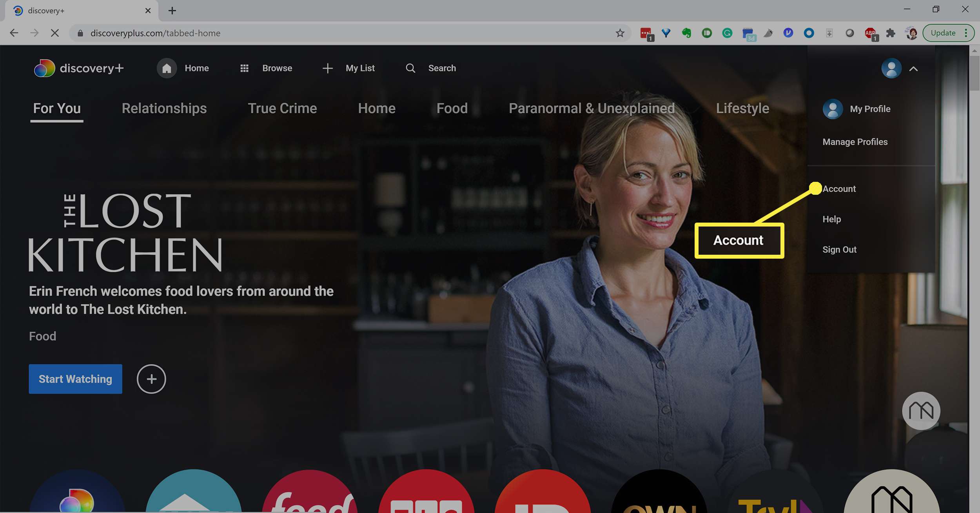Open the Extensions puzzle icon

(x=890, y=33)
